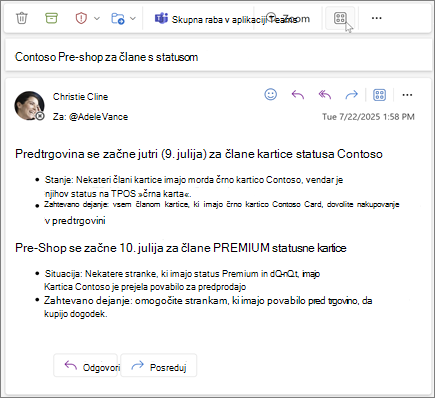The width and height of the screenshot is (435, 398).
Task: Open apps grid icon in top toolbar
Action: tap(340, 18)
